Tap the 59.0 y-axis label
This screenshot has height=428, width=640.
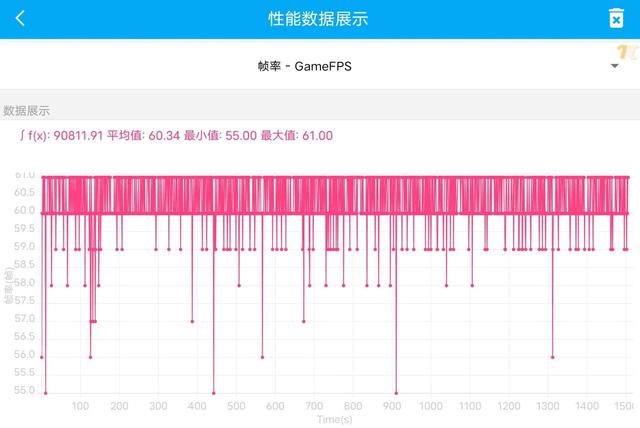(24, 246)
